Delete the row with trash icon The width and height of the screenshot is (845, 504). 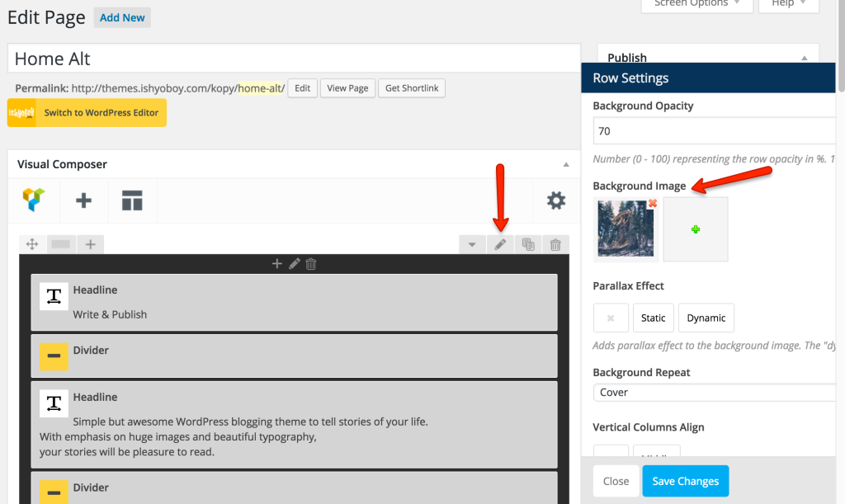(555, 244)
